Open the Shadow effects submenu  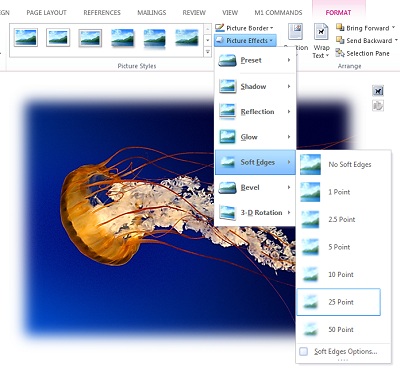pyautogui.click(x=255, y=86)
